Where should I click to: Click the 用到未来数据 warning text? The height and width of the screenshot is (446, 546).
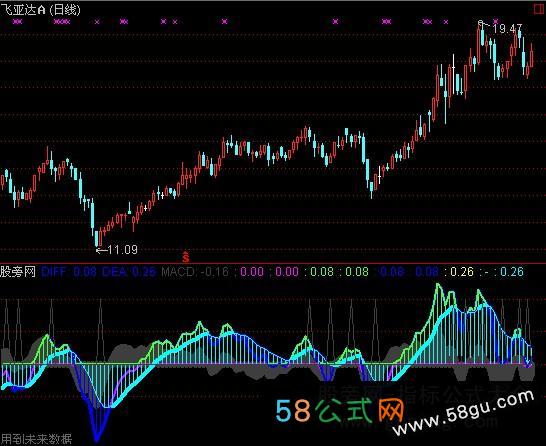coord(36,439)
